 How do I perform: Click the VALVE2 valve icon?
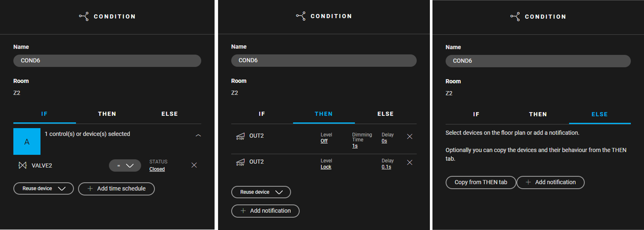click(23, 165)
